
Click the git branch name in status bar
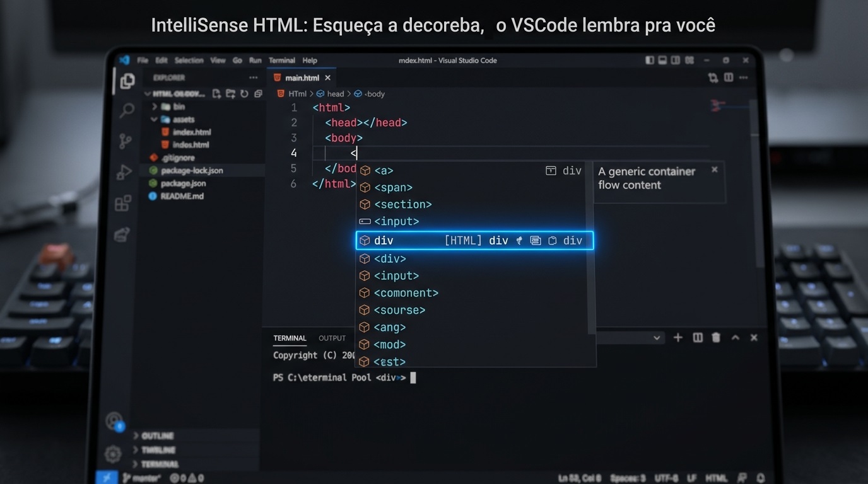143,478
